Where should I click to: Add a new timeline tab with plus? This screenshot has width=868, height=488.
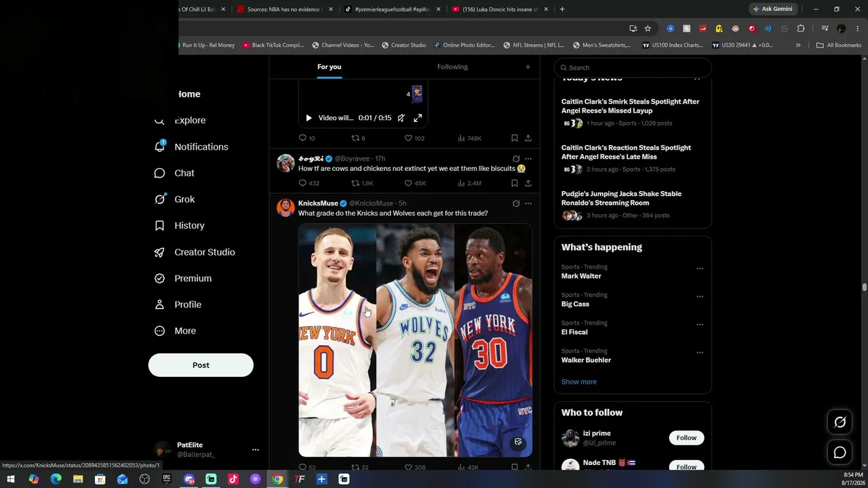[x=528, y=67]
